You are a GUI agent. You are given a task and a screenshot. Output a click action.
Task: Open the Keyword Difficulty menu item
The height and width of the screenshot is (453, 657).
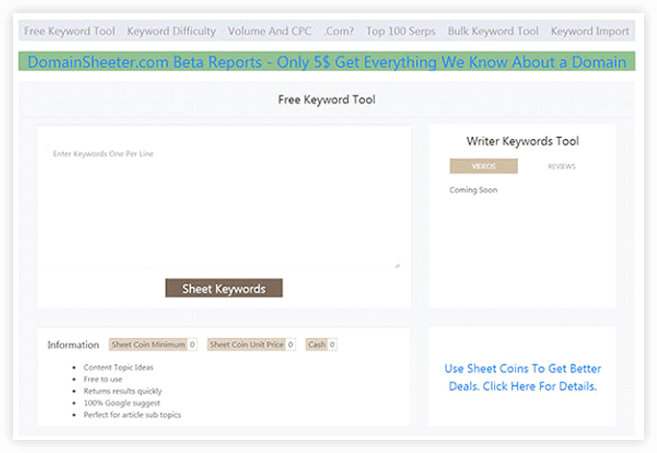171,31
